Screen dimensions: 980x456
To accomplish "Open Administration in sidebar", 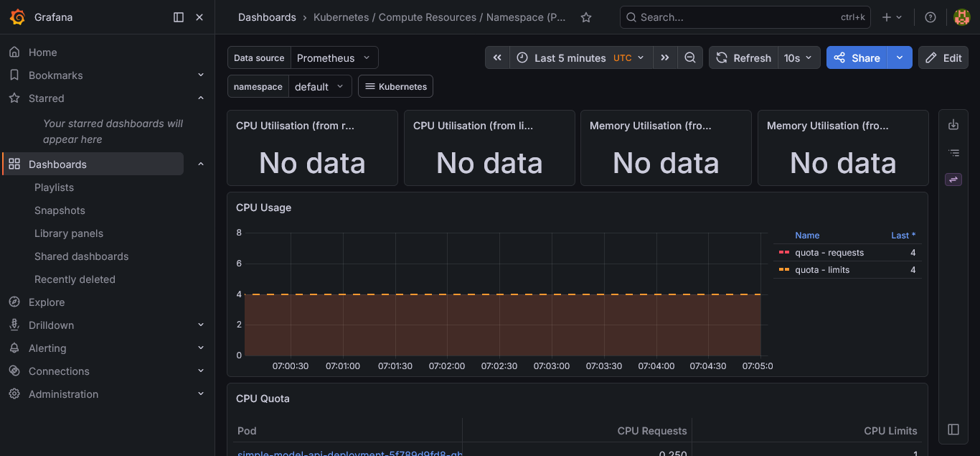I will pyautogui.click(x=63, y=394).
